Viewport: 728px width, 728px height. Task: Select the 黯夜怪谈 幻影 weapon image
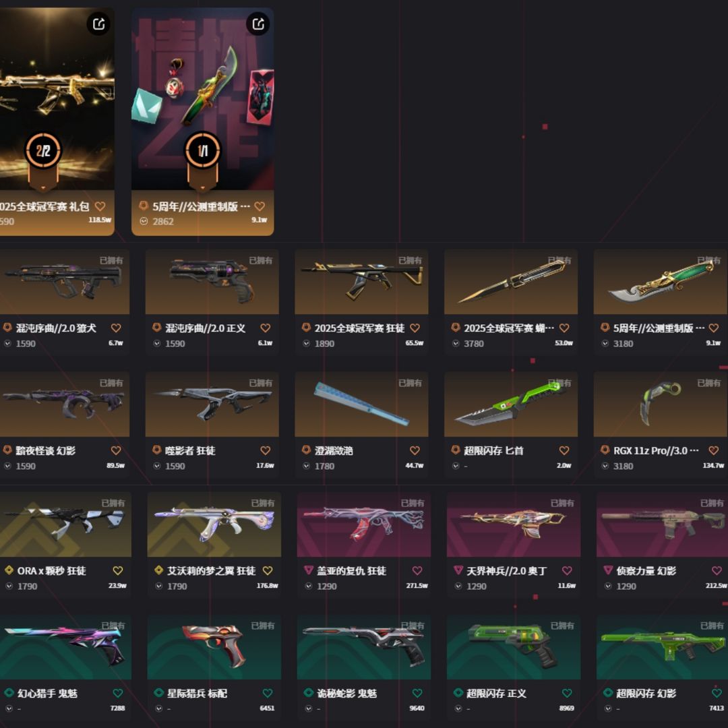pyautogui.click(x=65, y=404)
